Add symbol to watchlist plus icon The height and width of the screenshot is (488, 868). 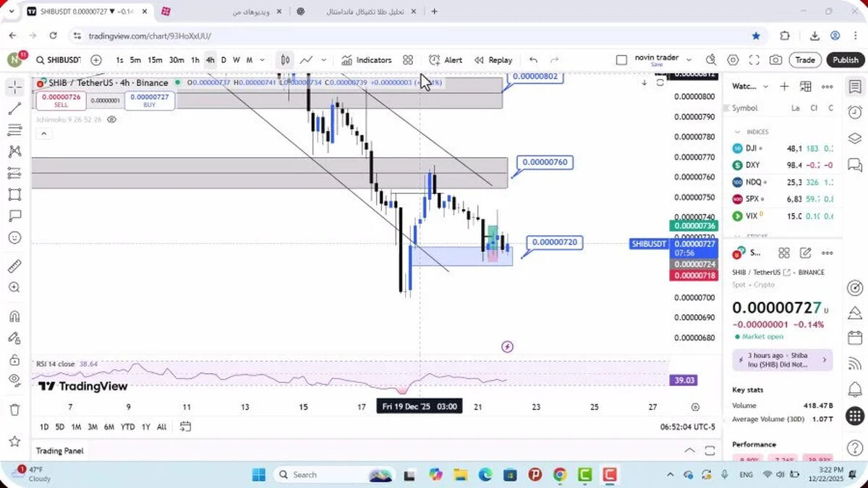[x=784, y=86]
